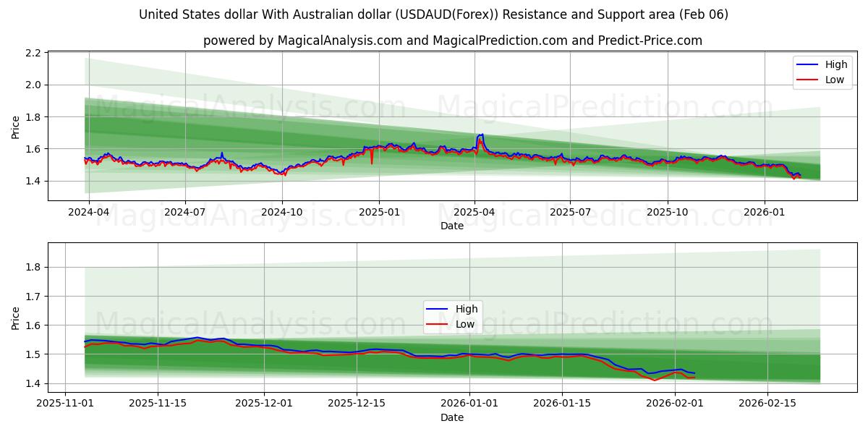Expand the bottom chart legend box
868x434 pixels.
click(x=454, y=316)
